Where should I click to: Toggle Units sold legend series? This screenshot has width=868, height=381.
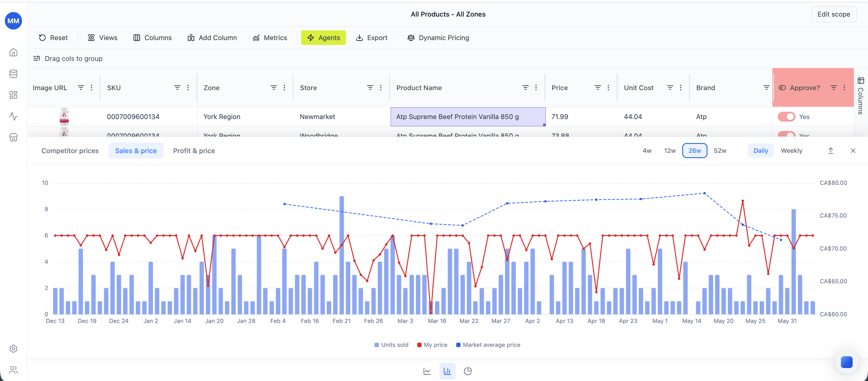[391, 345]
